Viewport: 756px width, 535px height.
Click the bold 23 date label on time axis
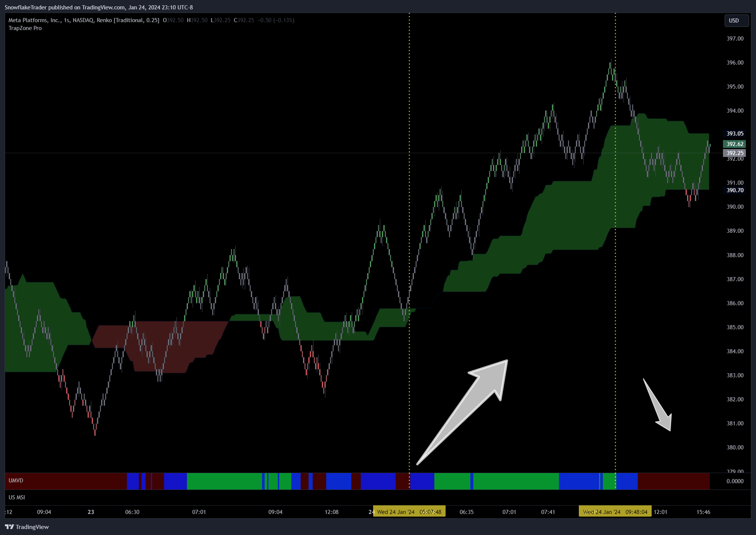pos(91,512)
